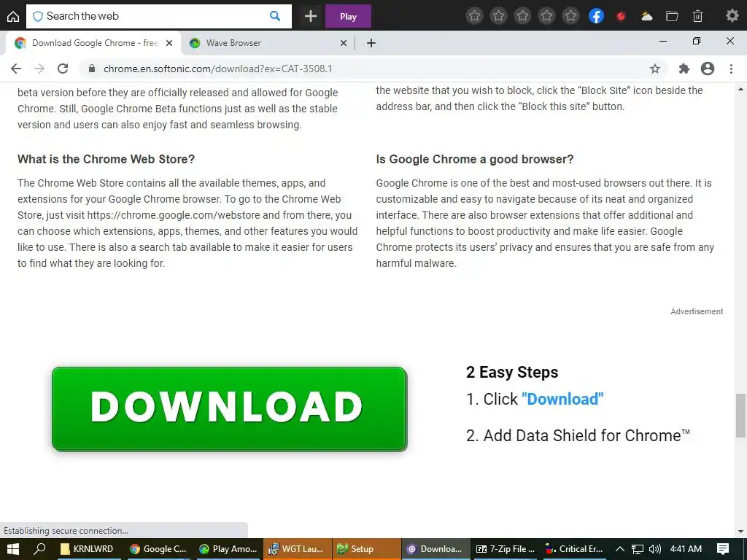Viewport: 747px width, 560px height.
Task: Click the page scrollbar thumb
Action: (x=740, y=415)
